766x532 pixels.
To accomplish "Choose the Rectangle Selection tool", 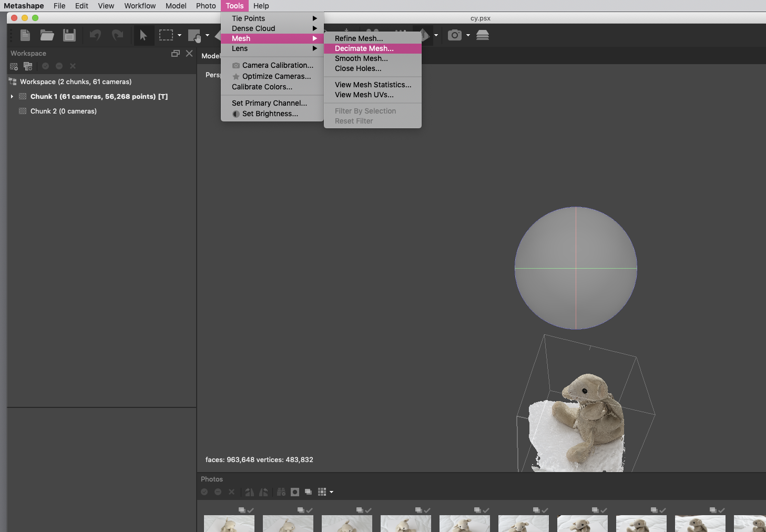I will pos(166,35).
